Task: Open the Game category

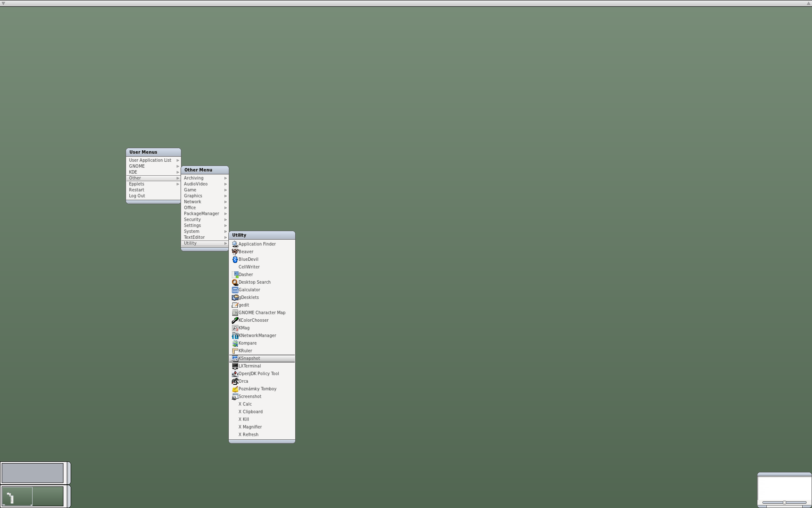Action: (205, 190)
